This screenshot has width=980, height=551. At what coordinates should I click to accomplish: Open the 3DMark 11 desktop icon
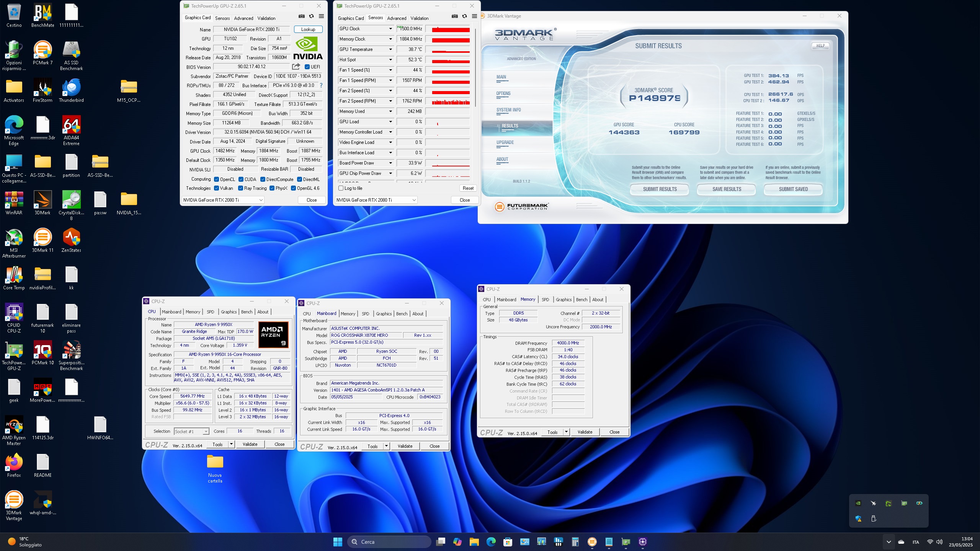[42, 241]
